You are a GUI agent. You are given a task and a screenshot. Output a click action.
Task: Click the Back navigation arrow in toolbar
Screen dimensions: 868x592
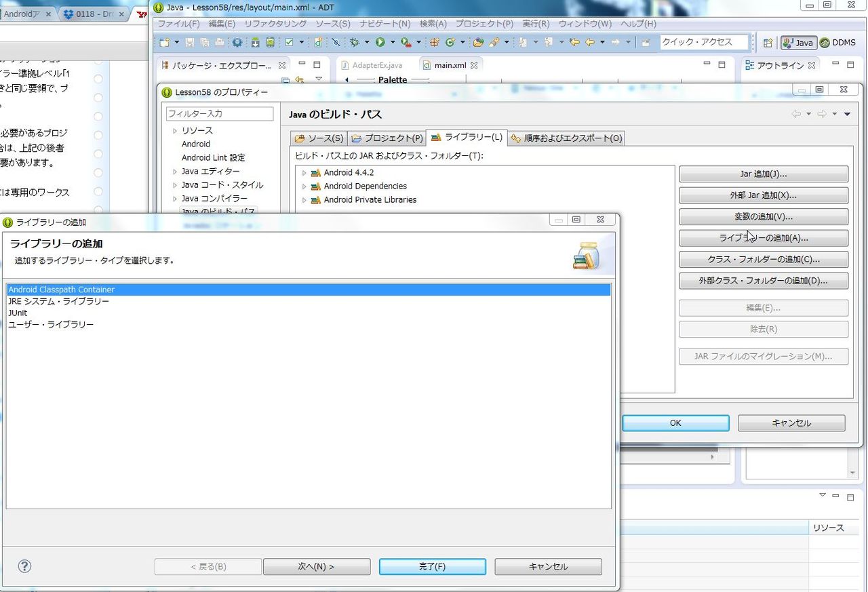pos(590,42)
